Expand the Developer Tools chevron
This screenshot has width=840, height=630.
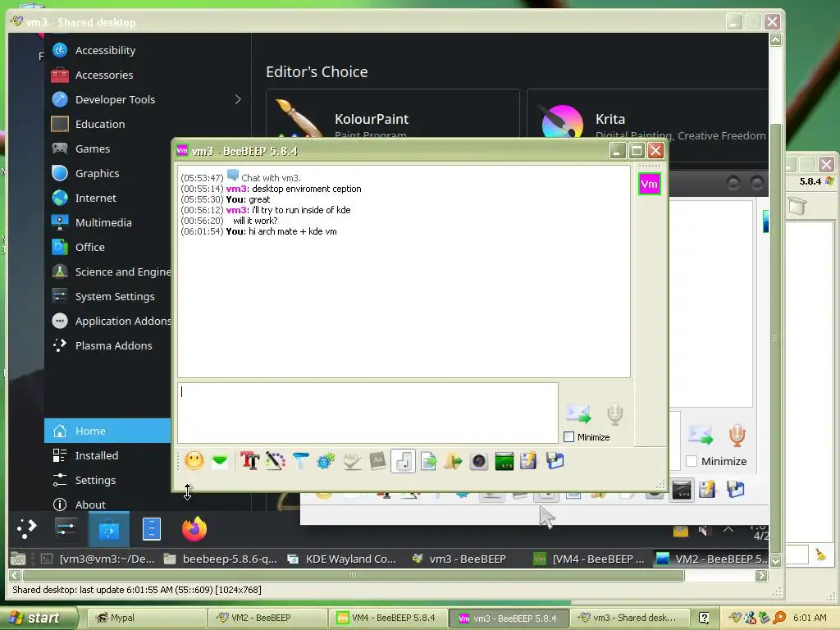tap(238, 99)
